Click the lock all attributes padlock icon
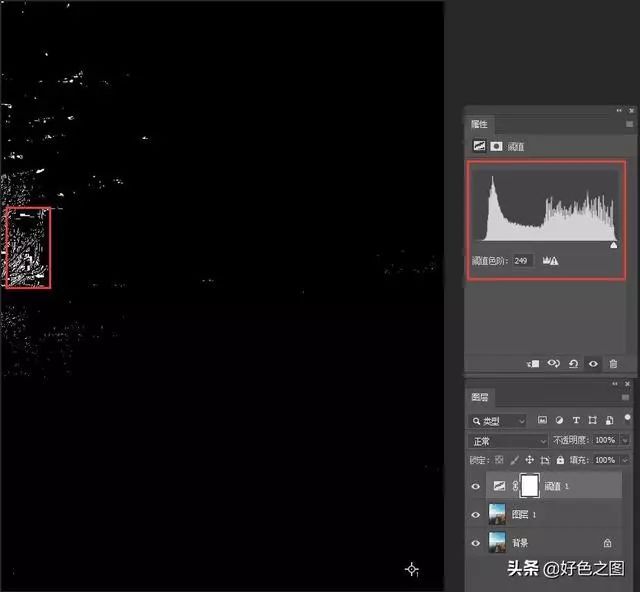The height and width of the screenshot is (592, 640). tap(560, 460)
